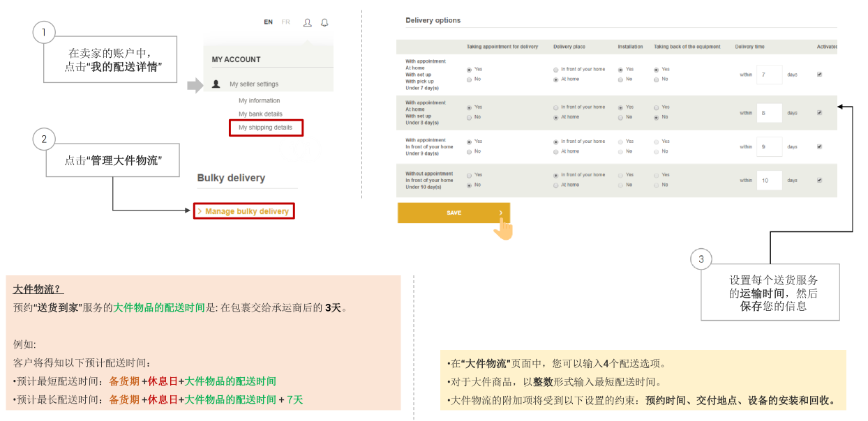The height and width of the screenshot is (421, 868).
Task: Click delivery time field showing 9 days
Action: (x=769, y=147)
